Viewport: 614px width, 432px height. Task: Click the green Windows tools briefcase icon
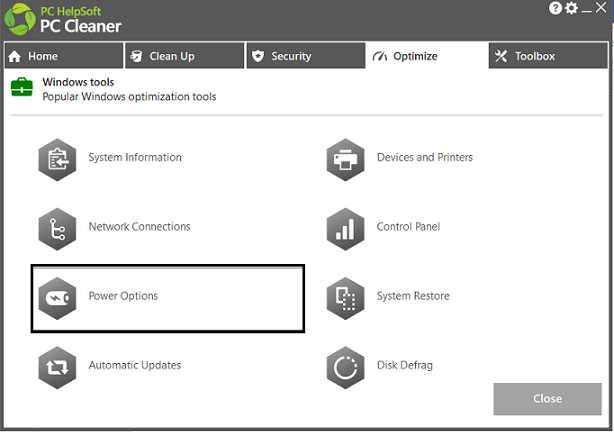tap(22, 87)
